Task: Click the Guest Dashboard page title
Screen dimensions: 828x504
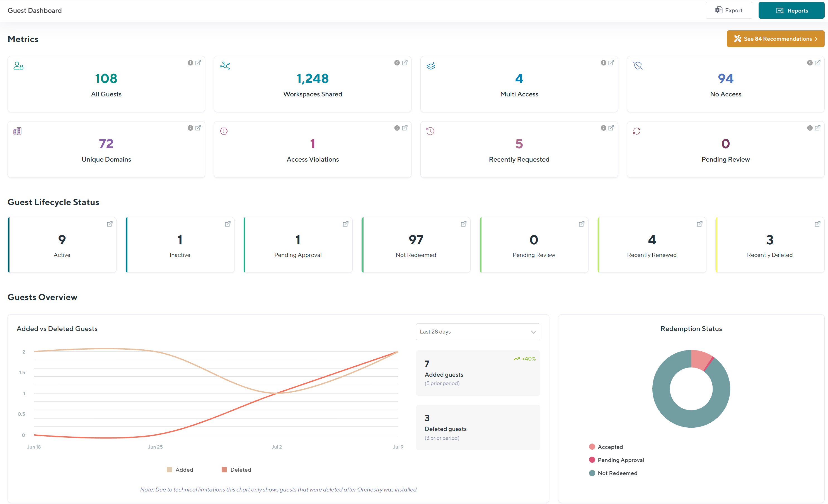Action: 35,10
